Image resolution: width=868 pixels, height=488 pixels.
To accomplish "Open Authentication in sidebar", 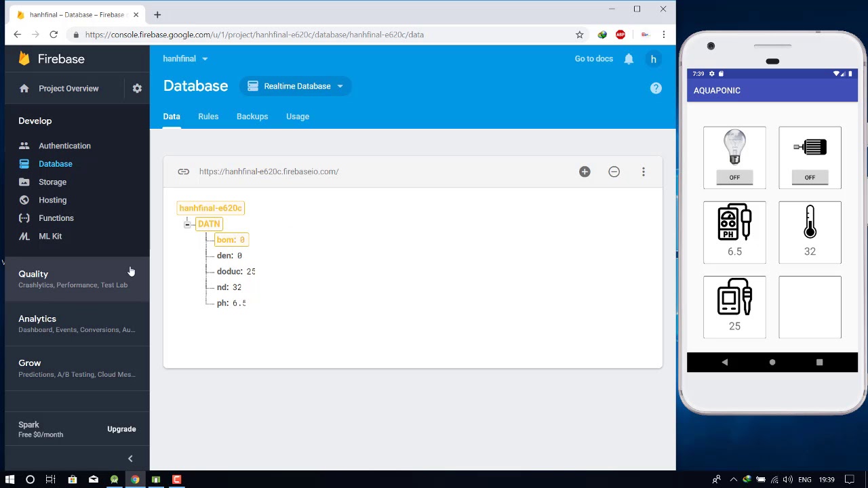I will pos(64,146).
